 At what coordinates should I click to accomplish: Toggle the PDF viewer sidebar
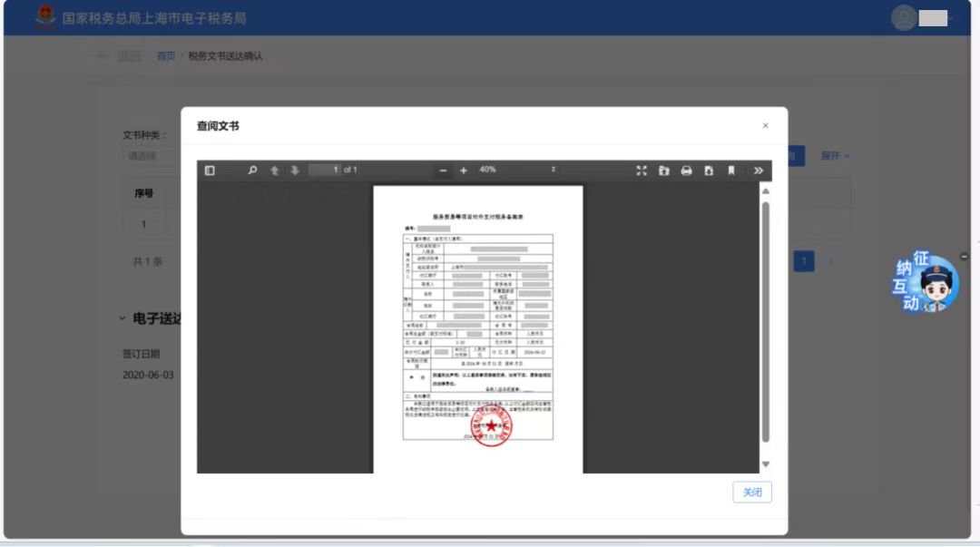[x=210, y=170]
